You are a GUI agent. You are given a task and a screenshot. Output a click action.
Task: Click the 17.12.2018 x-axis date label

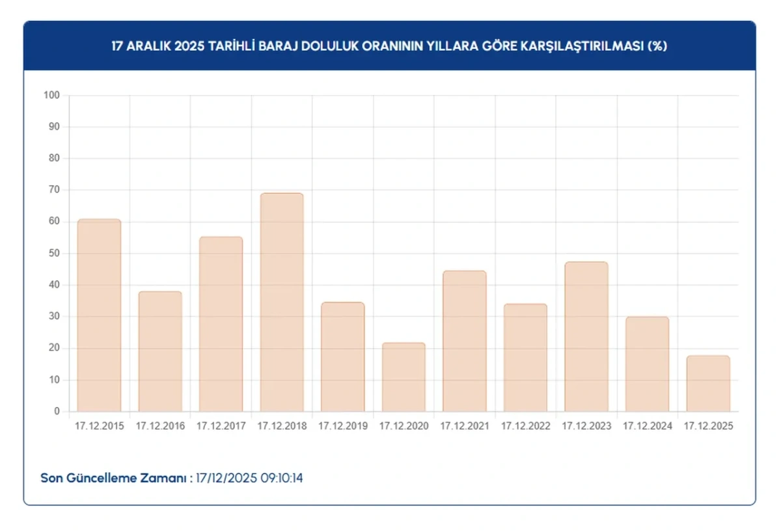point(282,426)
